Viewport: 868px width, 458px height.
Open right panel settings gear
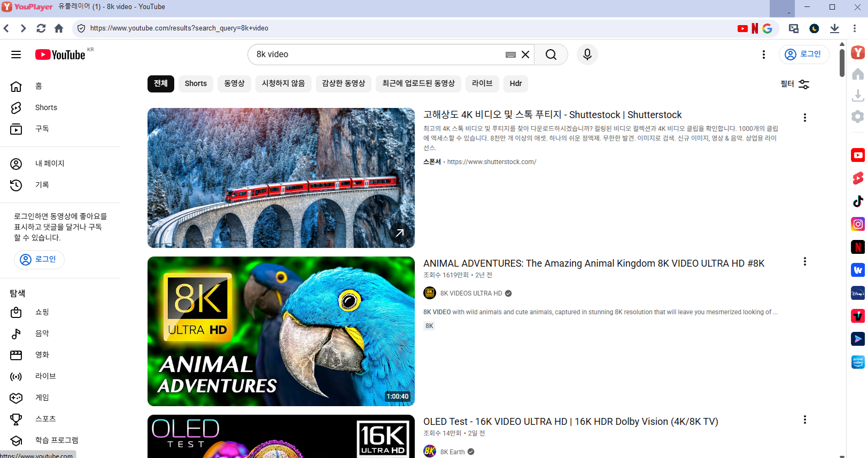pos(858,117)
